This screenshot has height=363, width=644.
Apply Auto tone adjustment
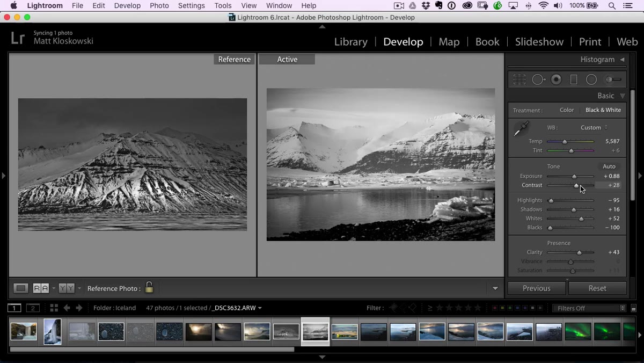click(609, 166)
